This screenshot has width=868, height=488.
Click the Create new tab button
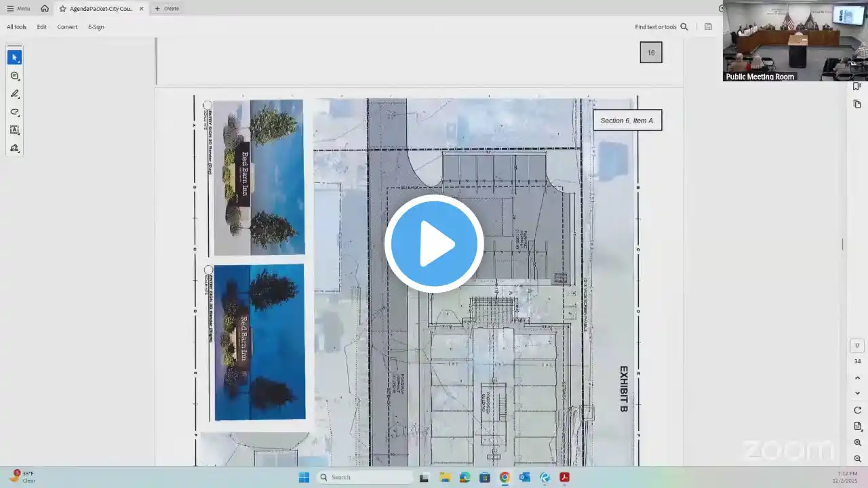pyautogui.click(x=167, y=8)
